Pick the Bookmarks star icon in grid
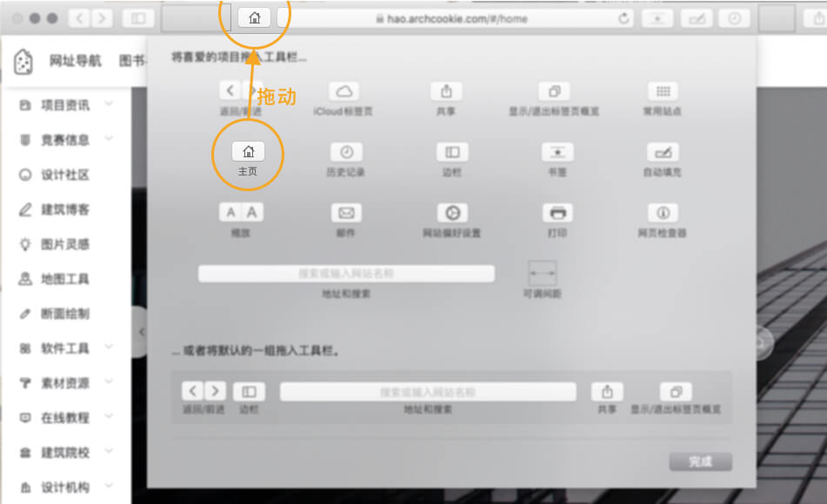Image resolution: width=827 pixels, height=504 pixels. pyautogui.click(x=557, y=152)
